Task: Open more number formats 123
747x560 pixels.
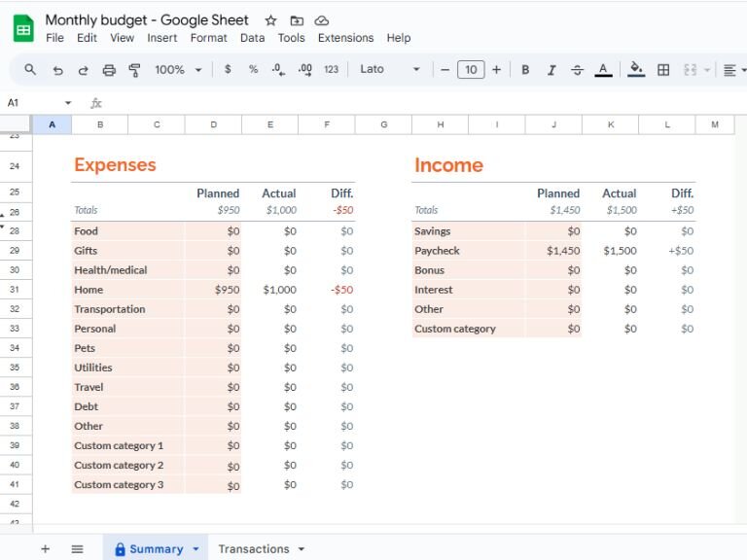Action: pos(331,70)
